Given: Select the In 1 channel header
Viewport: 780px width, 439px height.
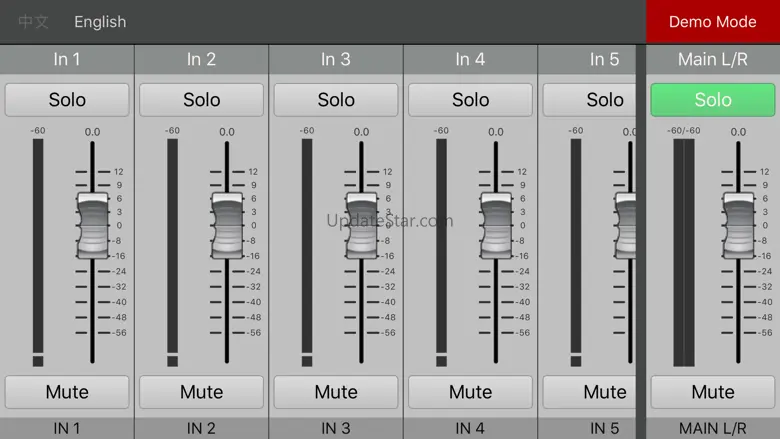Looking at the screenshot, I should (x=67, y=60).
